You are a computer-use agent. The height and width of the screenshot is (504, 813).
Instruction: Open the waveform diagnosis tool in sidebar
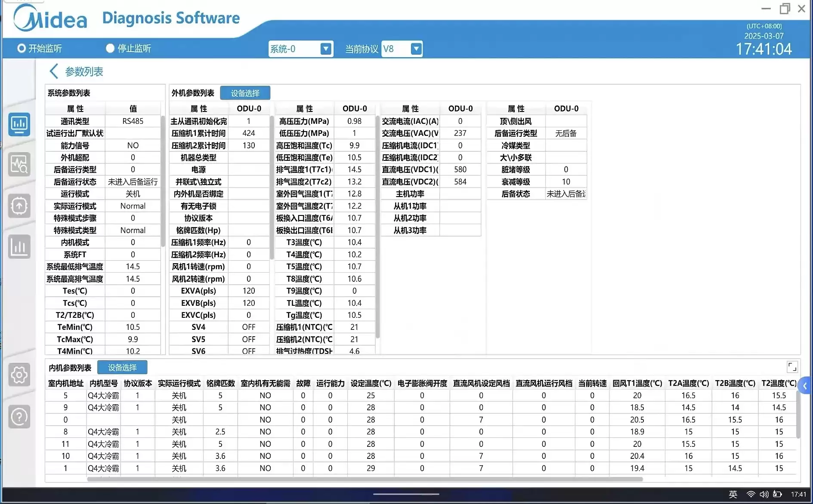(19, 164)
